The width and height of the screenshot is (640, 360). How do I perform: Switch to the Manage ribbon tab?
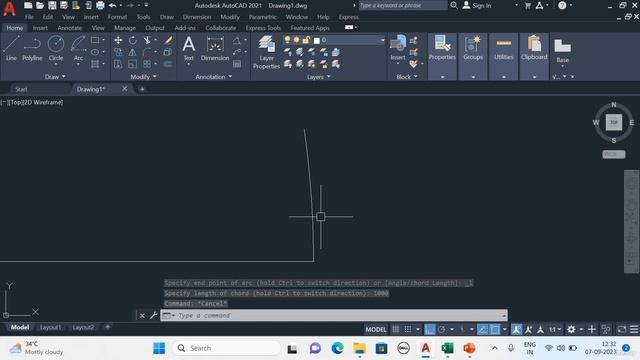[125, 28]
